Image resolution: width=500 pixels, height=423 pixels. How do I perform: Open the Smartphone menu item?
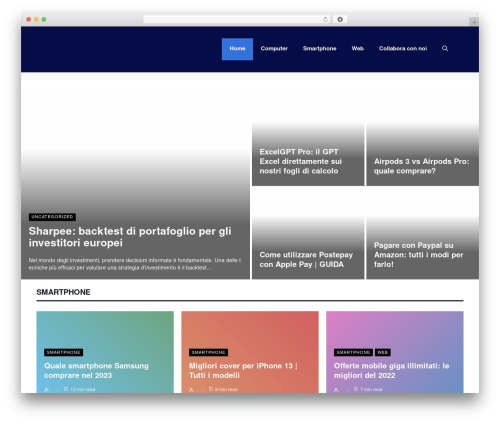(x=319, y=49)
